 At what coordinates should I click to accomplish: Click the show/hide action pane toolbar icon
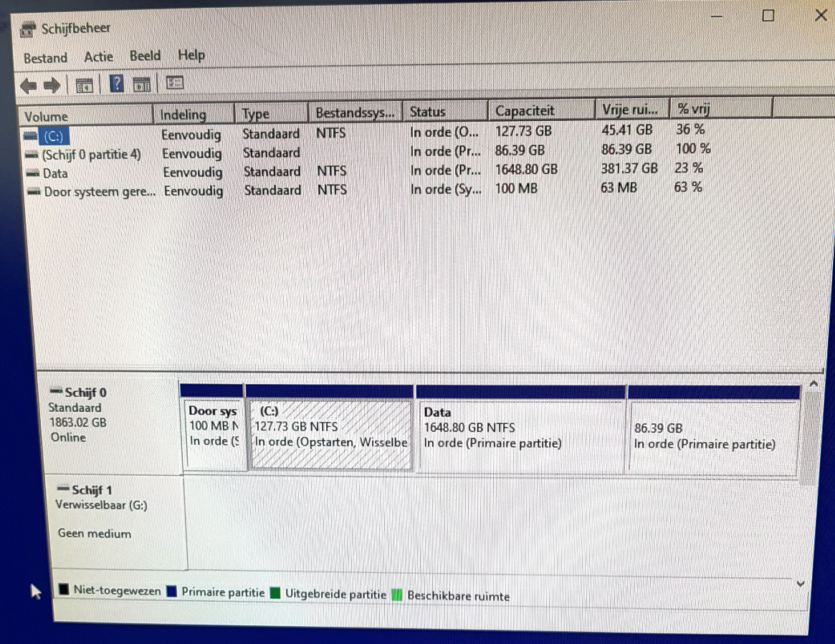click(x=142, y=84)
